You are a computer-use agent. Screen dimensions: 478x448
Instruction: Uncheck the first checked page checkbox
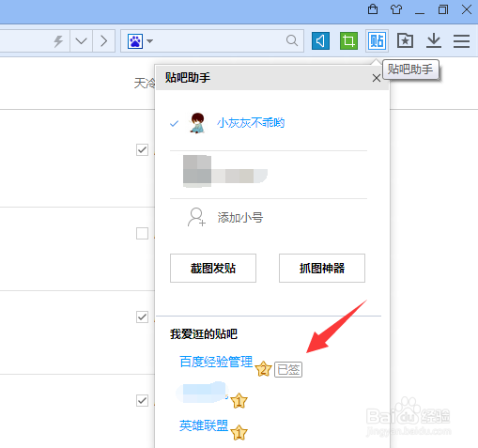click(x=142, y=149)
